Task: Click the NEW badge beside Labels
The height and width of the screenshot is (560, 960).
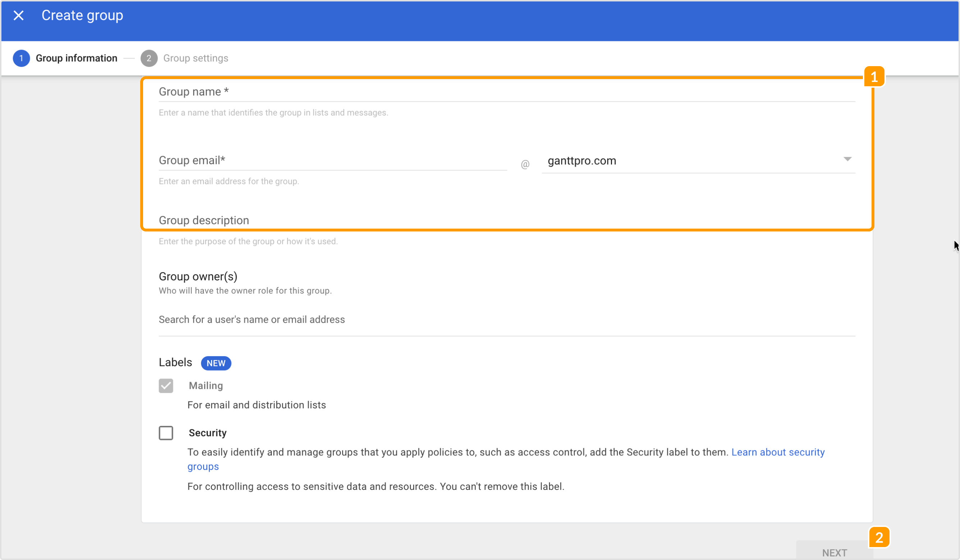Action: (x=216, y=363)
